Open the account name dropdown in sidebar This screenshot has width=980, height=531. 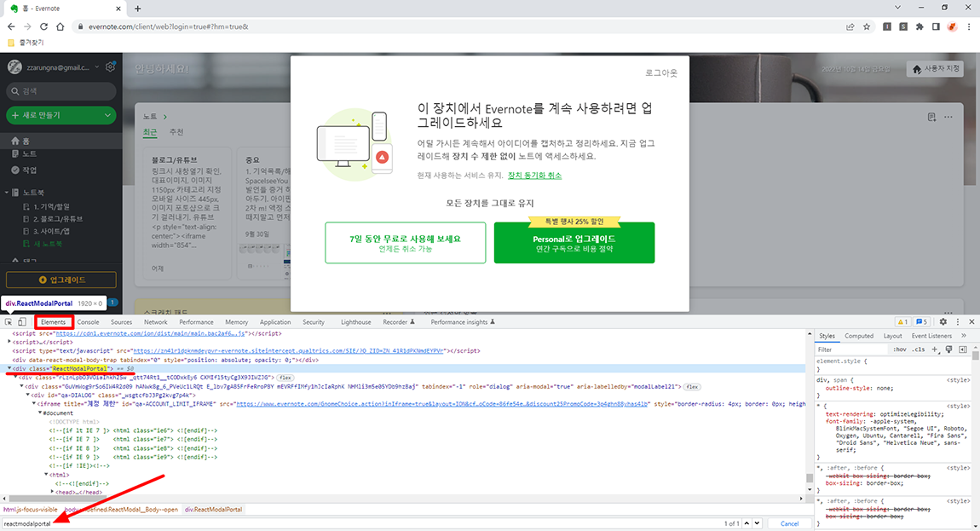pyautogui.click(x=97, y=67)
